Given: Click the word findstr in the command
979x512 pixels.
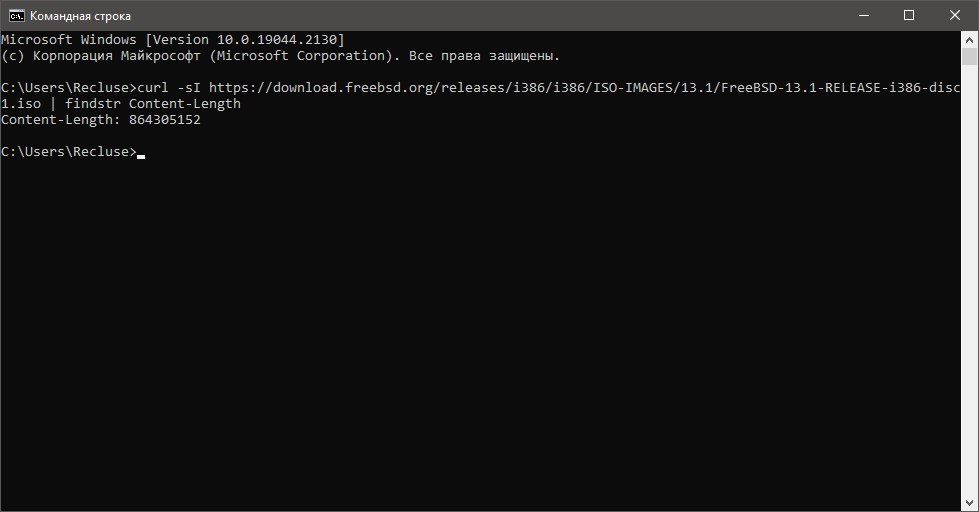Looking at the screenshot, I should 93,104.
